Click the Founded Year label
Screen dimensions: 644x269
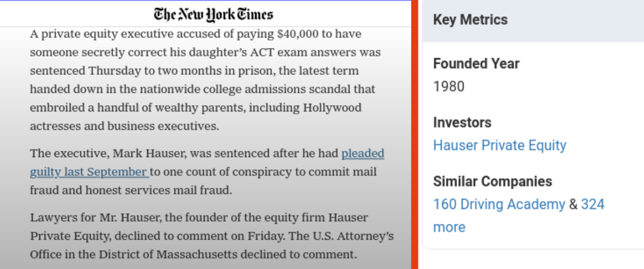click(476, 63)
